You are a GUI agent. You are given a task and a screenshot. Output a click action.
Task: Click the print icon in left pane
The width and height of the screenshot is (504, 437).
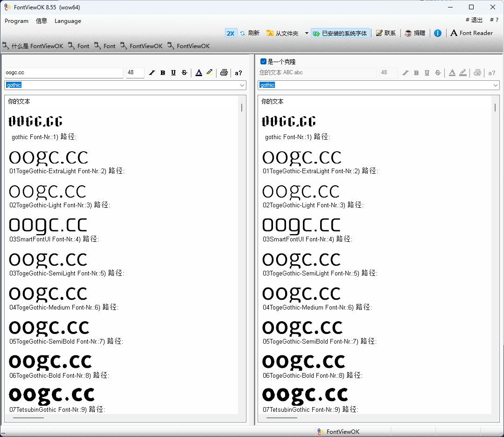point(224,73)
